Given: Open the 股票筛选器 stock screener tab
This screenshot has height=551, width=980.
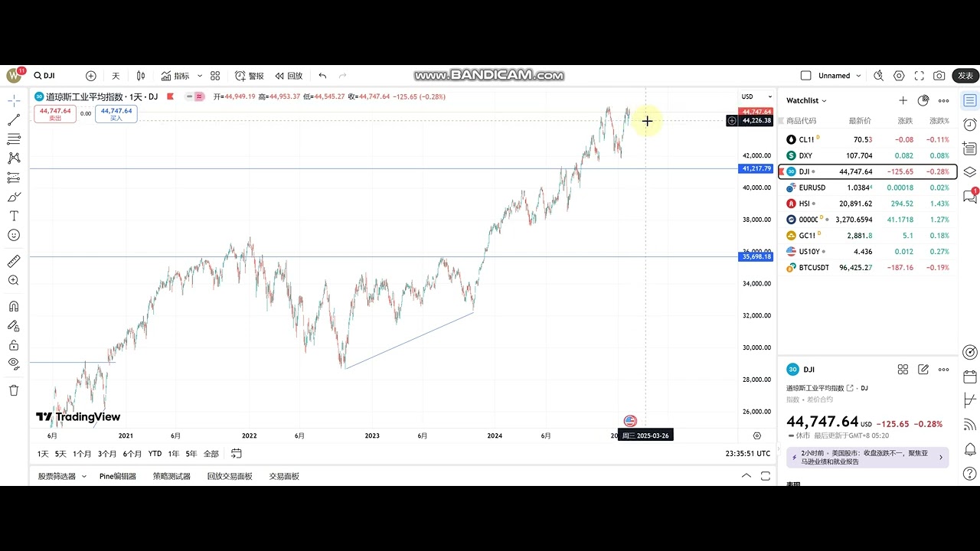Looking at the screenshot, I should coord(57,476).
